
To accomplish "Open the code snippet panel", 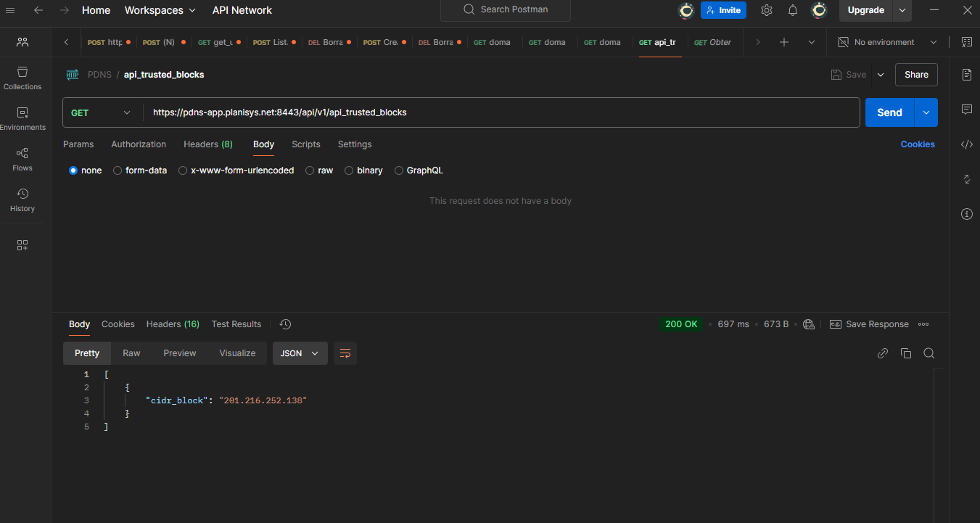I will point(966,144).
